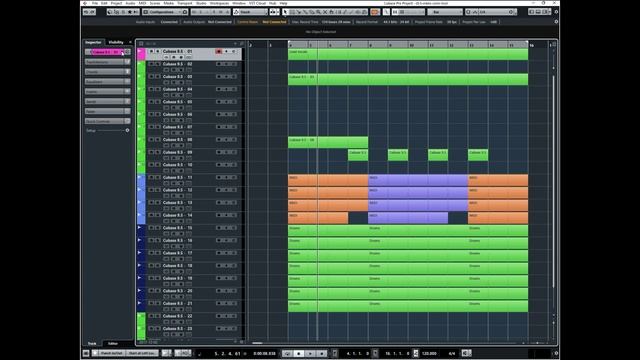
Task: Open the MIDI menu
Action: coord(142,3)
